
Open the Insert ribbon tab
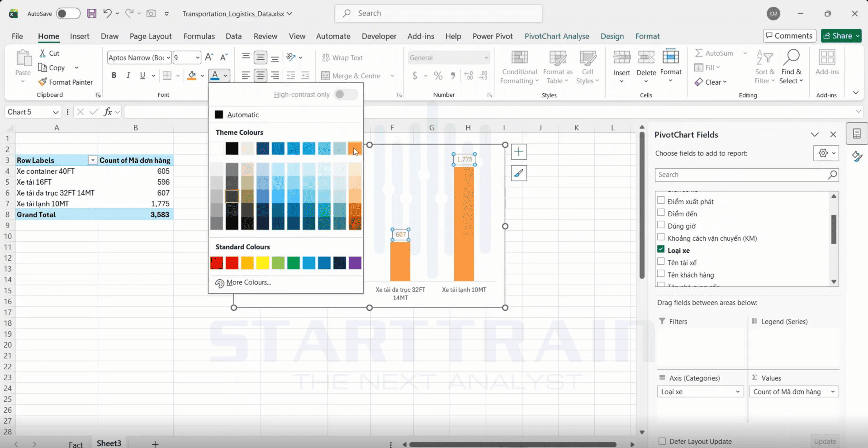pyautogui.click(x=80, y=36)
